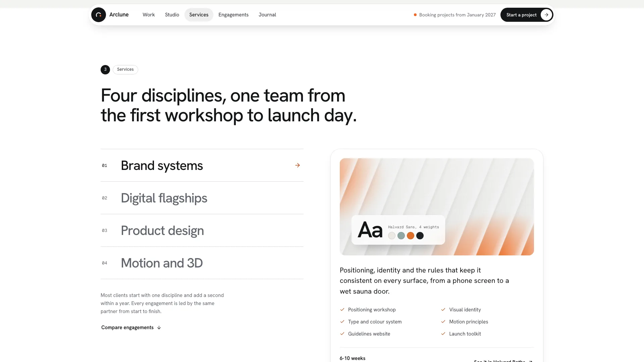Expand the Digital flagships service row

[202, 198]
